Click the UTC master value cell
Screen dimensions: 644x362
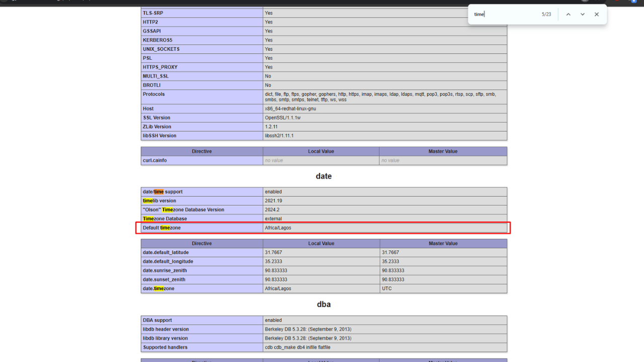[386, 289]
